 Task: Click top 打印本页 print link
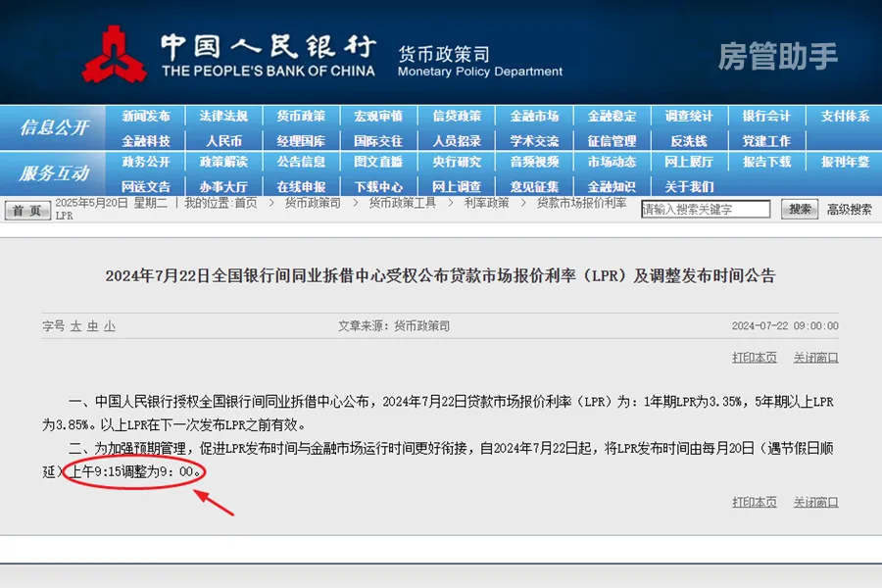tap(755, 358)
